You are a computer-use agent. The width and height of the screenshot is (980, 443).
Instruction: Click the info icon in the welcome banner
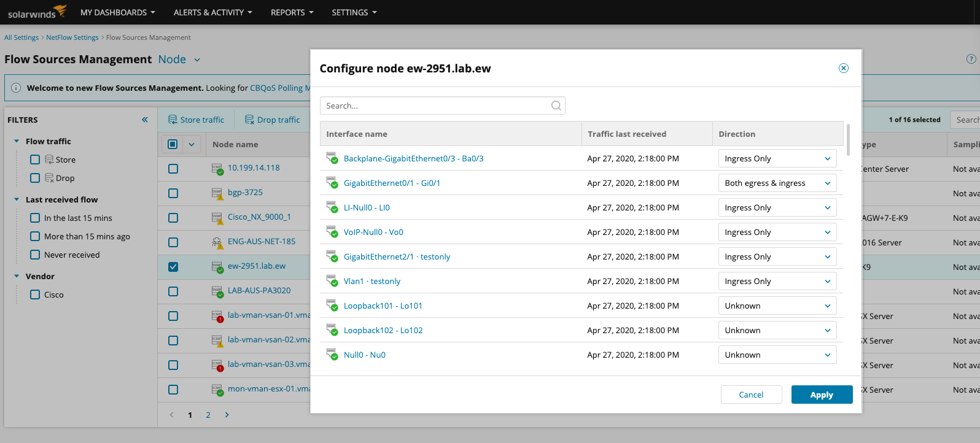[x=16, y=88]
